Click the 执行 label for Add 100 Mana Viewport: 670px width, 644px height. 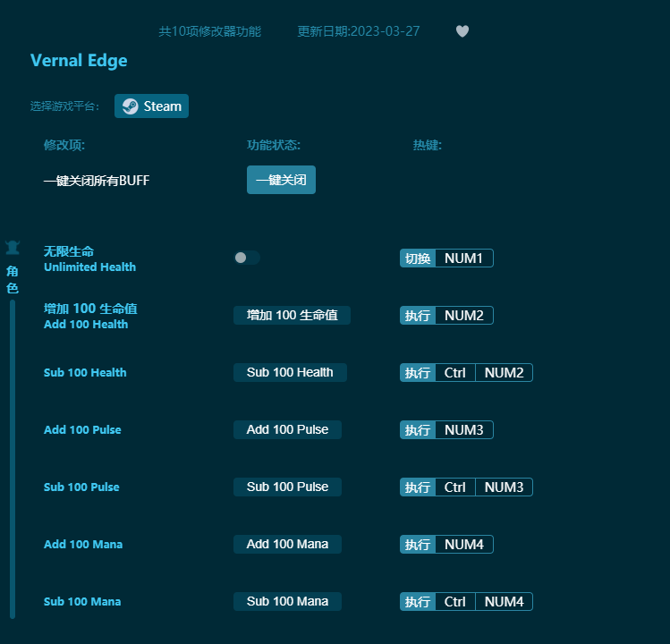pos(418,545)
